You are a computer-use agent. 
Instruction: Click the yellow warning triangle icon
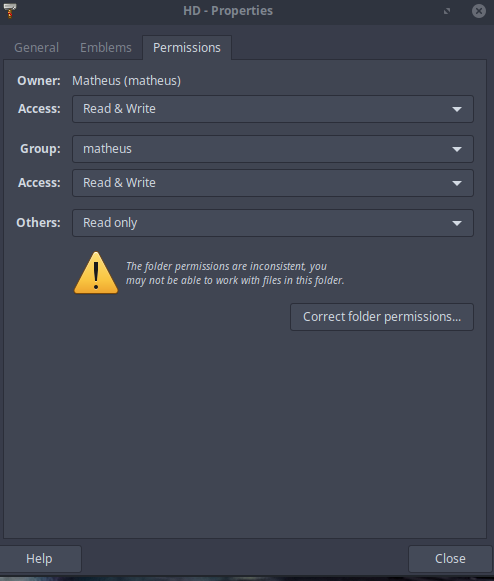pyautogui.click(x=96, y=273)
